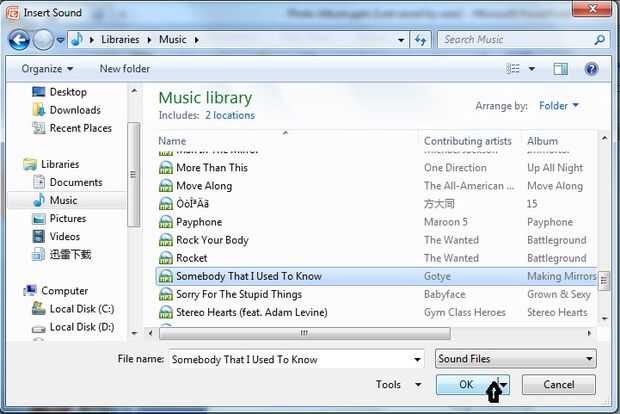Select Stereo Hearts (feat. Adam Levine)
Image resolution: width=620 pixels, height=414 pixels.
(x=251, y=312)
